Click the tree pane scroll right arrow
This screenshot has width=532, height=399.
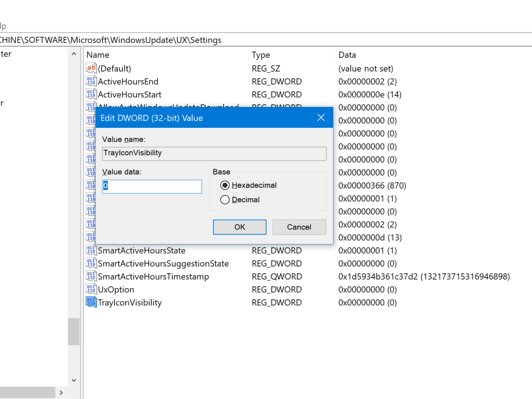click(61, 393)
